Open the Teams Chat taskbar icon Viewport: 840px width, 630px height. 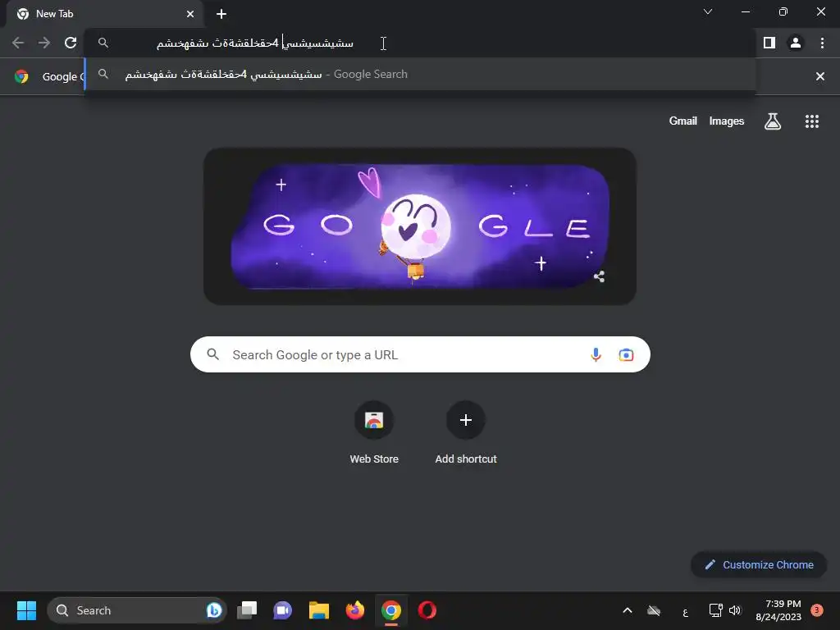pyautogui.click(x=283, y=610)
